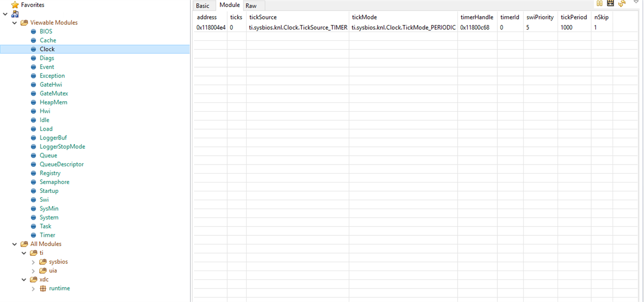Click the Registry module's blue icon
This screenshot has width=644, height=302.
tap(34, 173)
